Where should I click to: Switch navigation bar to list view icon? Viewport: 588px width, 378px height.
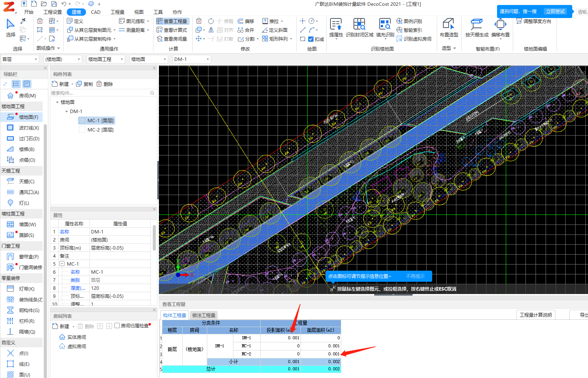pyautogui.click(x=16, y=84)
